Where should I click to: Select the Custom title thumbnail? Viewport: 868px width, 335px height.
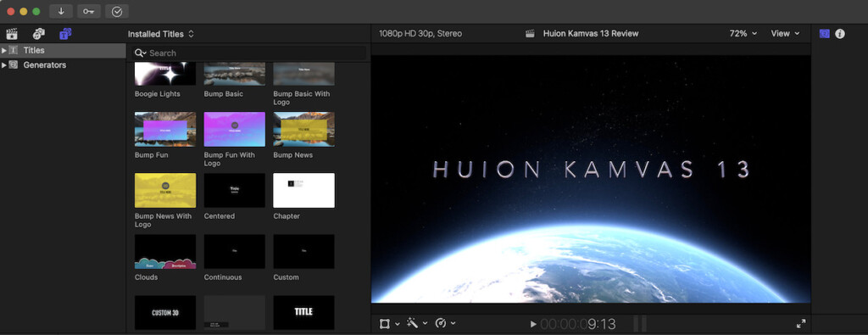click(304, 251)
